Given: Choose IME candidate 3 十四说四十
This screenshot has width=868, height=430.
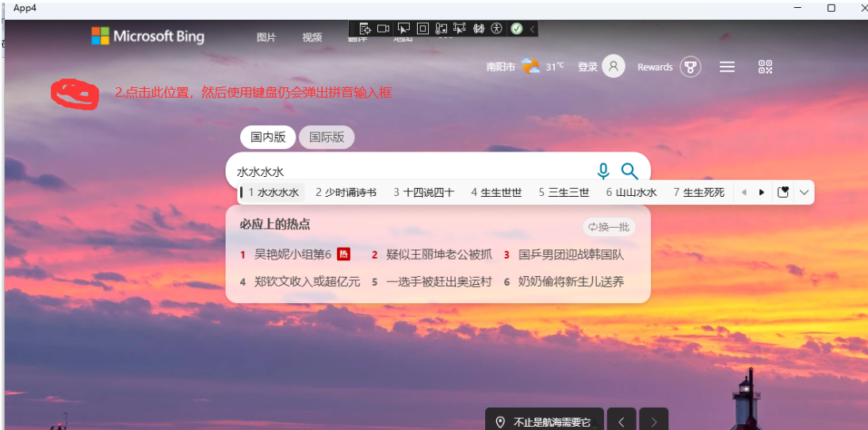Looking at the screenshot, I should coord(424,193).
